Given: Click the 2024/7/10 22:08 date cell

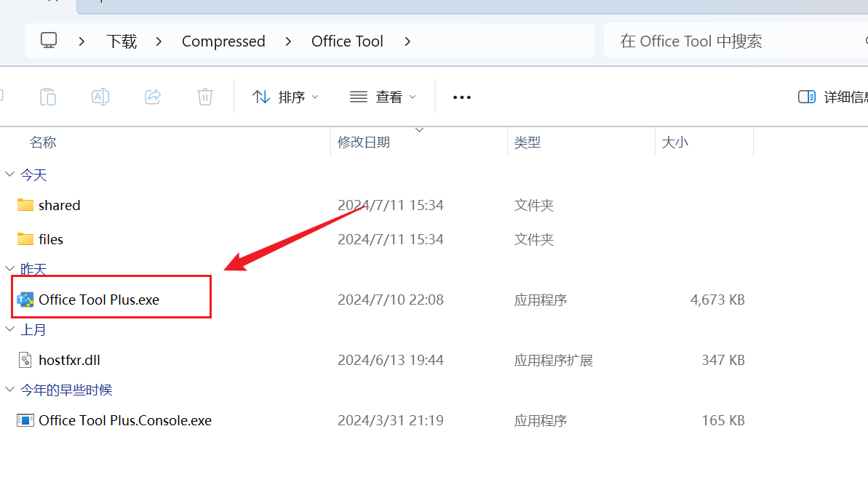Looking at the screenshot, I should pos(391,300).
